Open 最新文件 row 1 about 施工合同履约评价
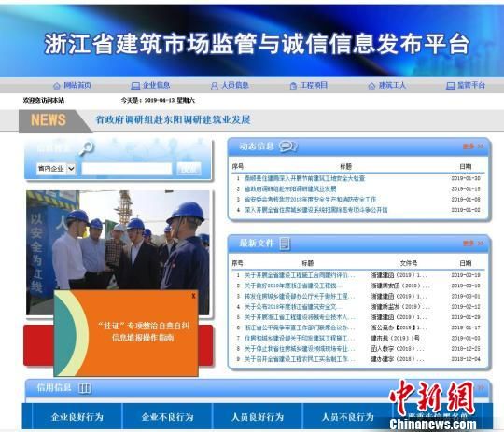Viewport: 504px width, 432px height. click(300, 275)
